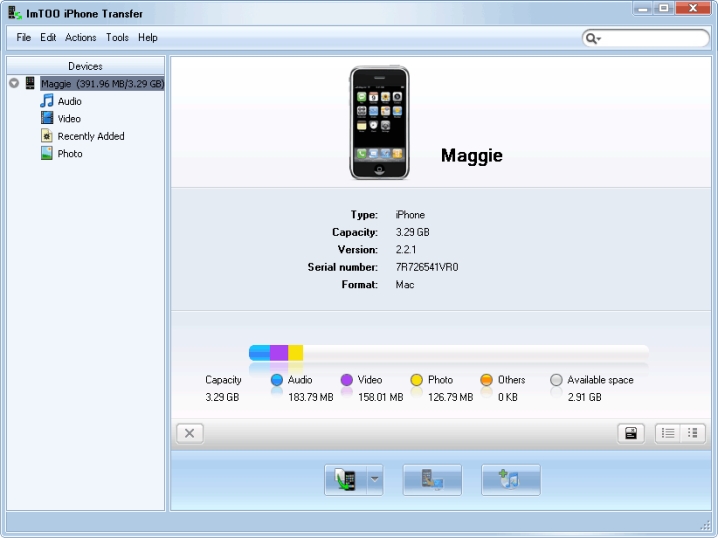
Task: Open the add files dropdown arrow
Action: click(375, 480)
